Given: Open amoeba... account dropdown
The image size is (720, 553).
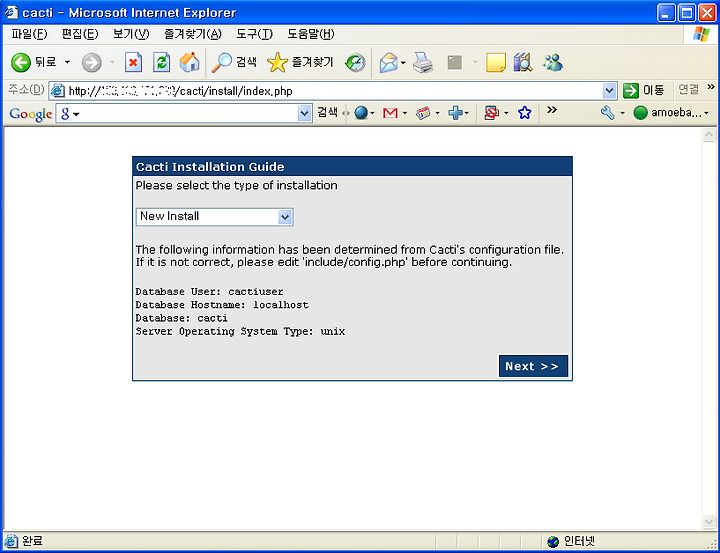Looking at the screenshot, I should (x=671, y=113).
